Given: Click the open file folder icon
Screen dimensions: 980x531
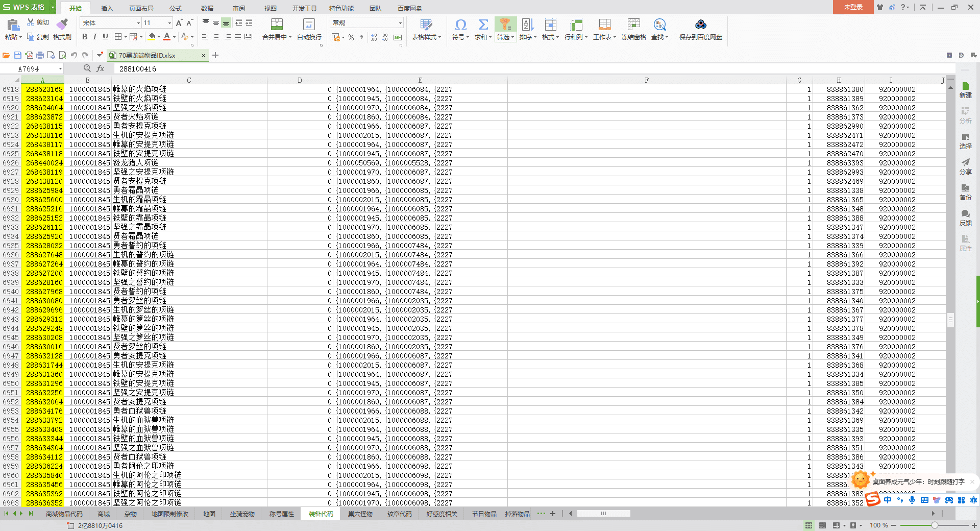Looking at the screenshot, I should [x=6, y=55].
